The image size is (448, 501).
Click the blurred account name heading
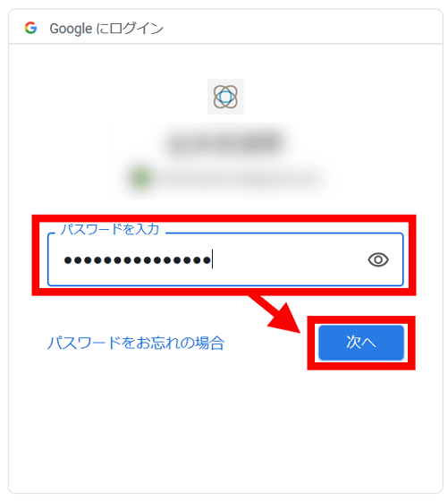(224, 141)
